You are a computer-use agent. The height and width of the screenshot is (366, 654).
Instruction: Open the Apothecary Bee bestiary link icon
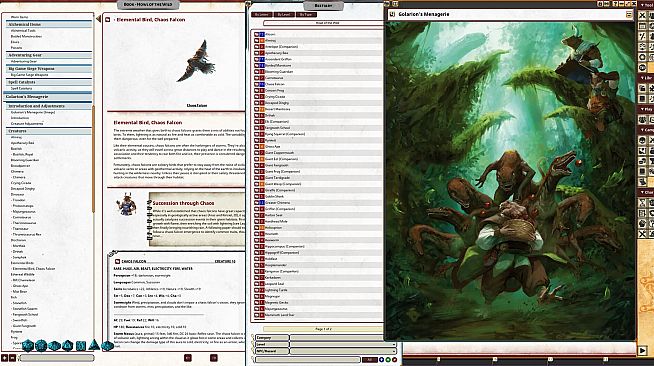point(257,53)
